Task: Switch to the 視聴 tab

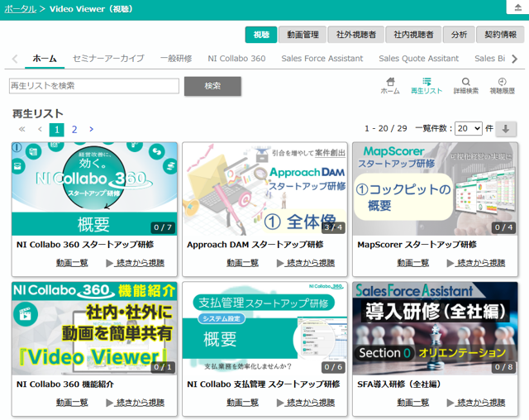Action: [261, 35]
